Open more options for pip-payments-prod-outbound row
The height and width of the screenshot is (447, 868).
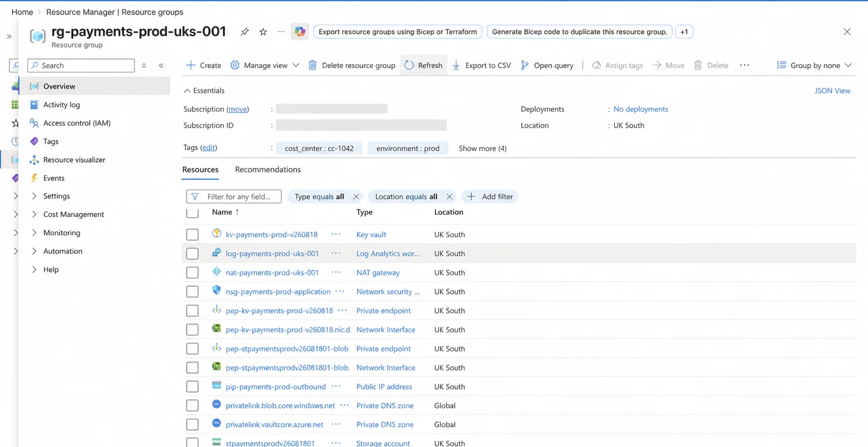336,386
